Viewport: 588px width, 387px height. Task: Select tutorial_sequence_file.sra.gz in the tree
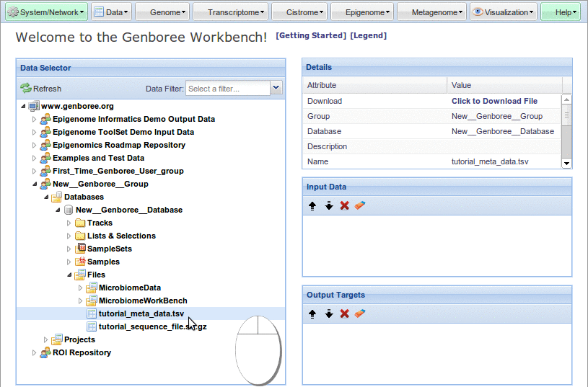pos(152,327)
